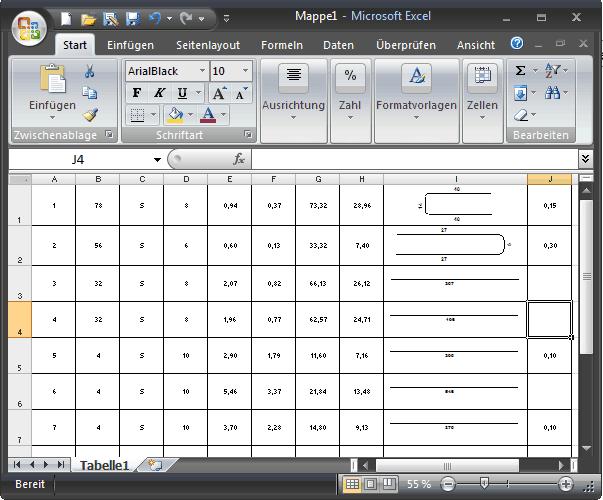Click the zoom in plus button
Viewport: 603px width, 500px height.
point(565,484)
